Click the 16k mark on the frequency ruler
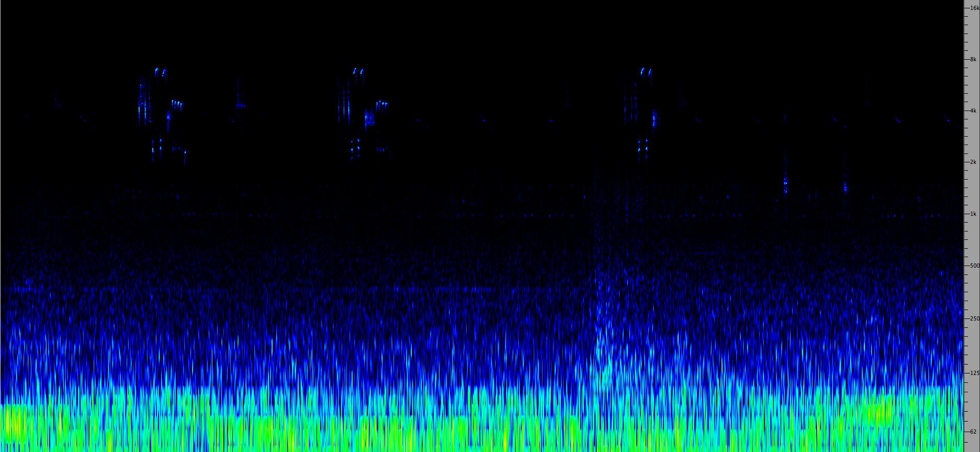 coord(973,8)
